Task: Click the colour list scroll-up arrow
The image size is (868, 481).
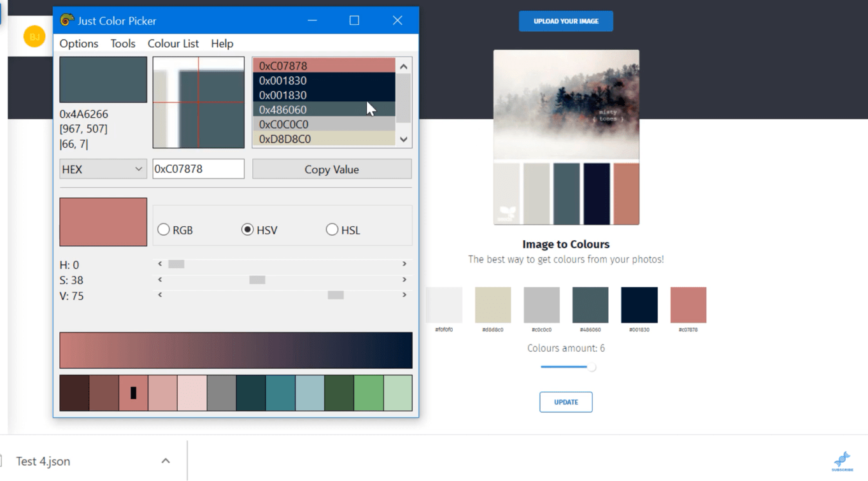Action: [x=404, y=66]
